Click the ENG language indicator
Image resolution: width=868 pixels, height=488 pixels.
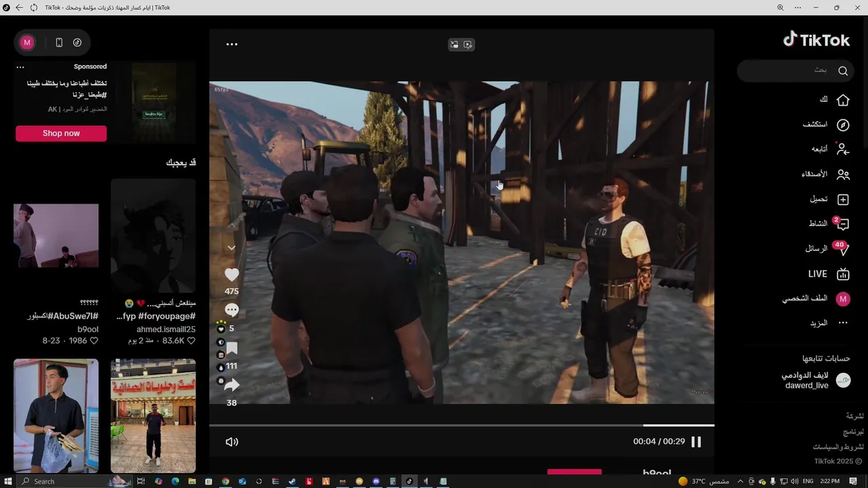pos(808,481)
